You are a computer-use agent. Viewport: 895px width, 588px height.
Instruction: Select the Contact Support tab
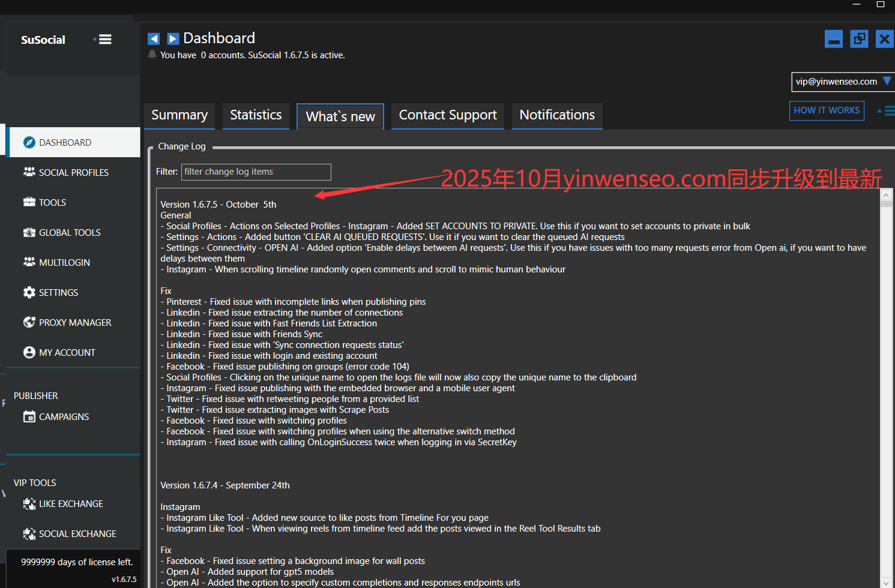point(448,115)
